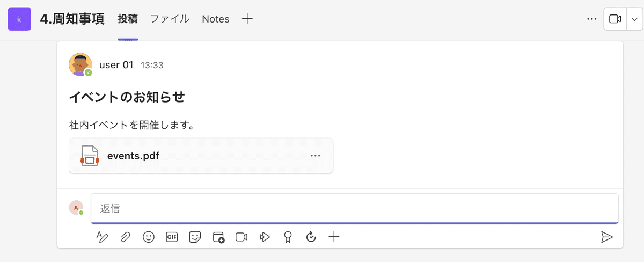Add a new tab with the plus
This screenshot has width=644, height=262.
click(x=247, y=19)
